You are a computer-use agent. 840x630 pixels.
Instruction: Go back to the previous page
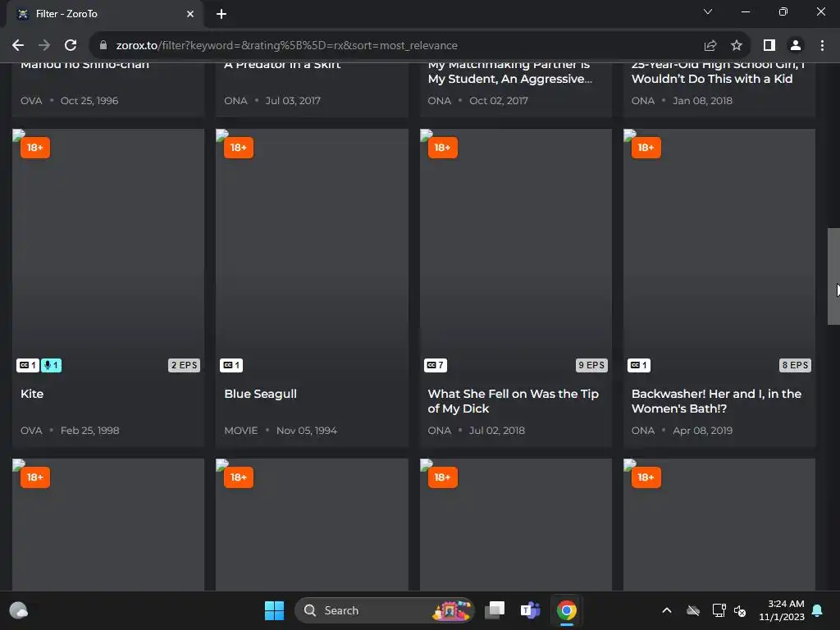pos(18,46)
